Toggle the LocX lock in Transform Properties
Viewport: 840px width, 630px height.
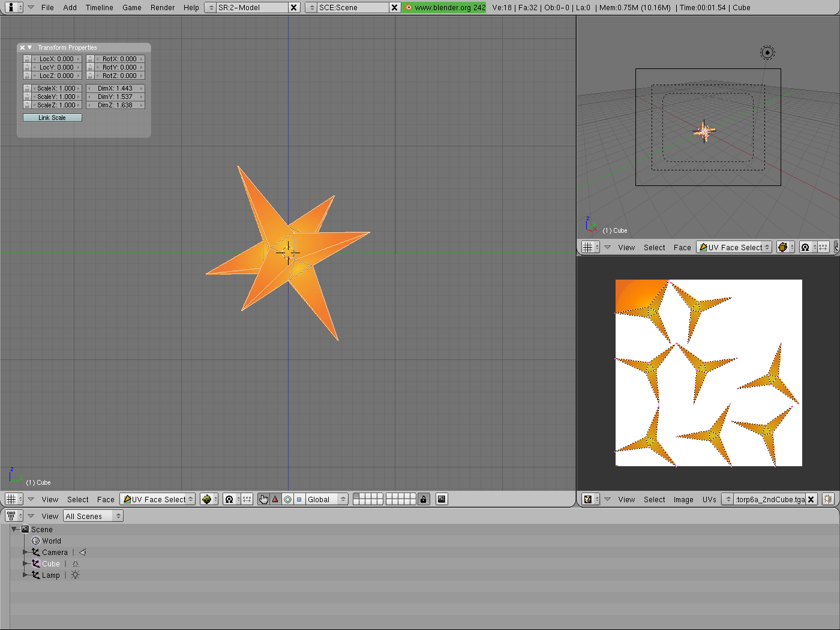click(27, 59)
